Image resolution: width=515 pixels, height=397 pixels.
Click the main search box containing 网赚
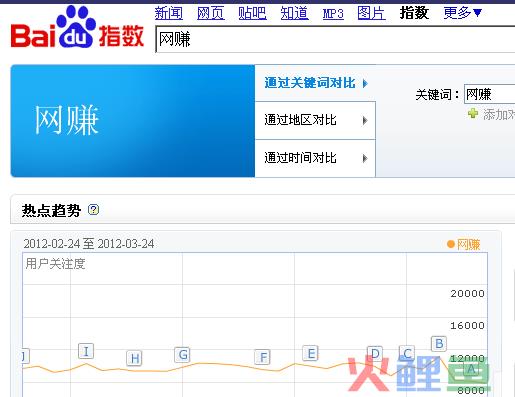pyautogui.click(x=335, y=40)
